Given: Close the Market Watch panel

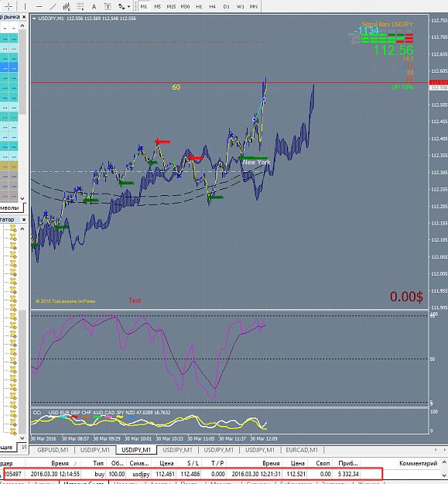Looking at the screenshot, I should pos(24,17).
